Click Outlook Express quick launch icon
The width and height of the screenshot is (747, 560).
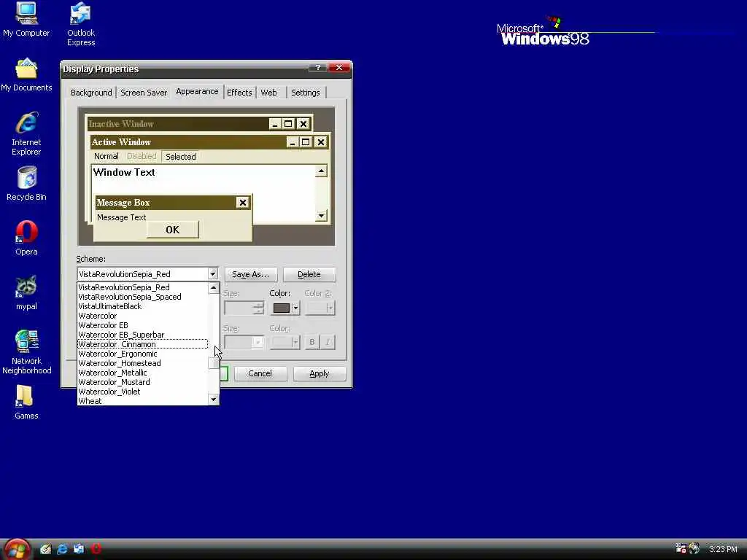coord(79,549)
